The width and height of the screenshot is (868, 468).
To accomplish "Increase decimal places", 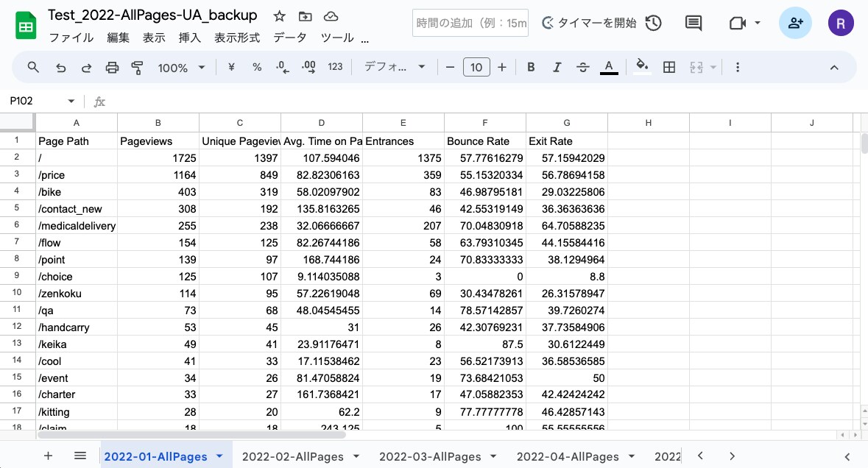I will 308,68.
